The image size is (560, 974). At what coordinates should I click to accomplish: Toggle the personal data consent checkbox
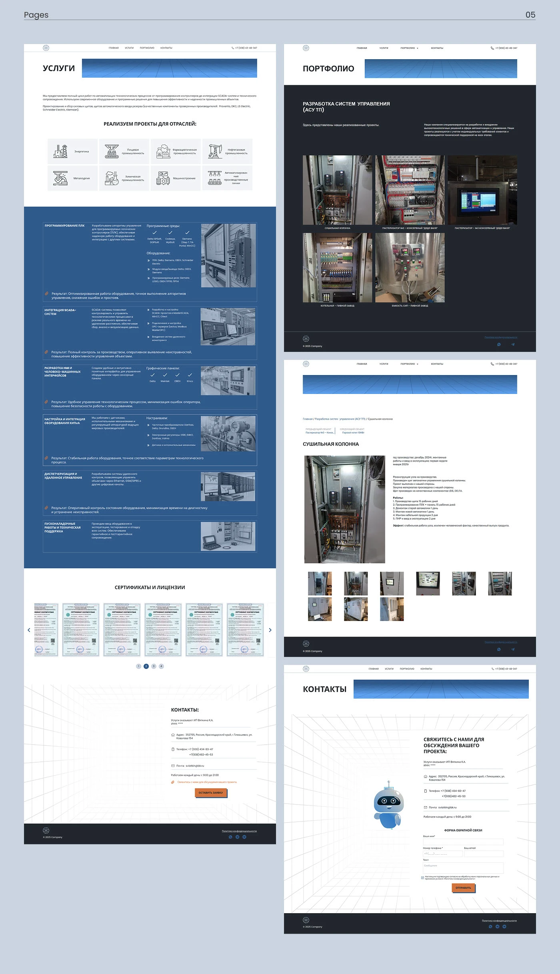(423, 878)
